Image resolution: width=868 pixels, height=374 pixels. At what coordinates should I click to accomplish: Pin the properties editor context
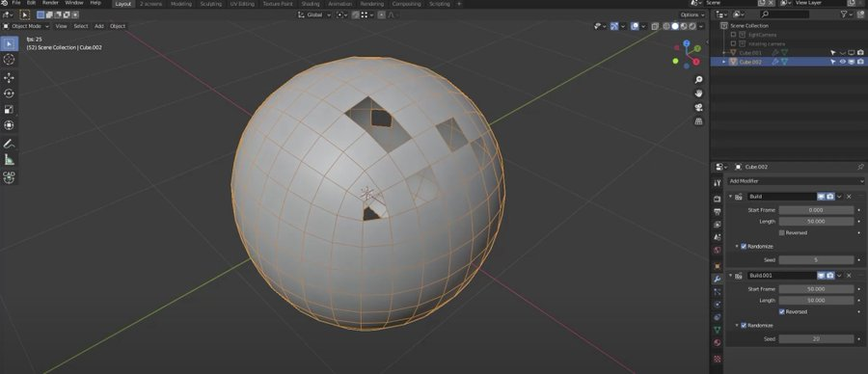click(x=860, y=167)
